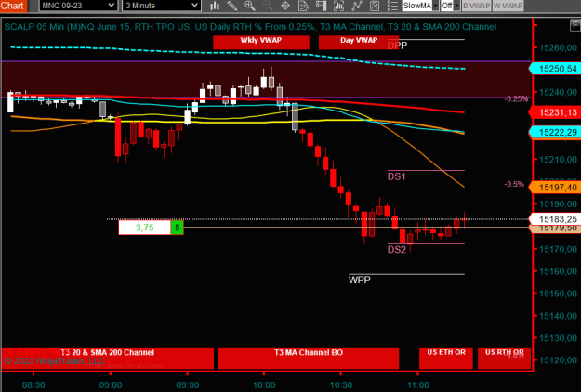The image size is (581, 392).
Task: Click the orange 15197,40 price marker
Action: point(555,188)
